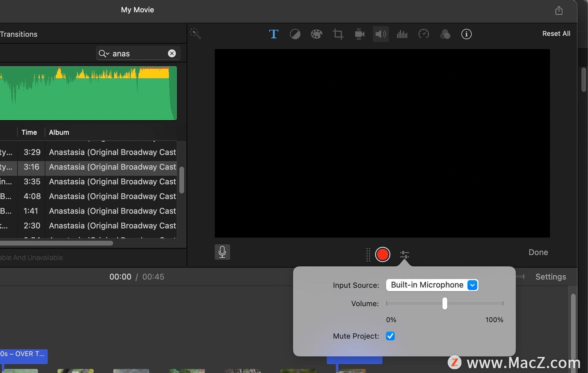Switch to the Transitions tab
Image resolution: width=588 pixels, height=373 pixels.
point(18,34)
